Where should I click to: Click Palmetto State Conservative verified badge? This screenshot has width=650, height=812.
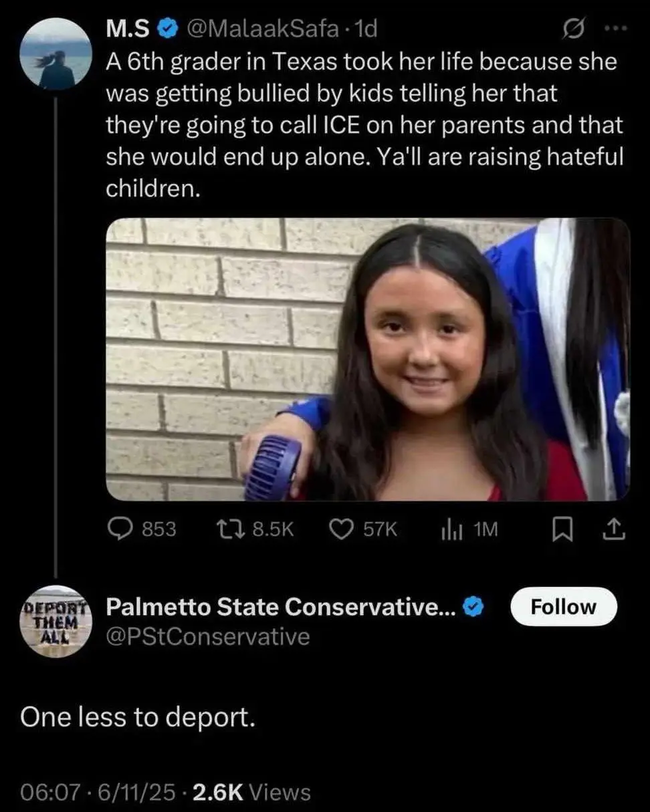click(473, 607)
